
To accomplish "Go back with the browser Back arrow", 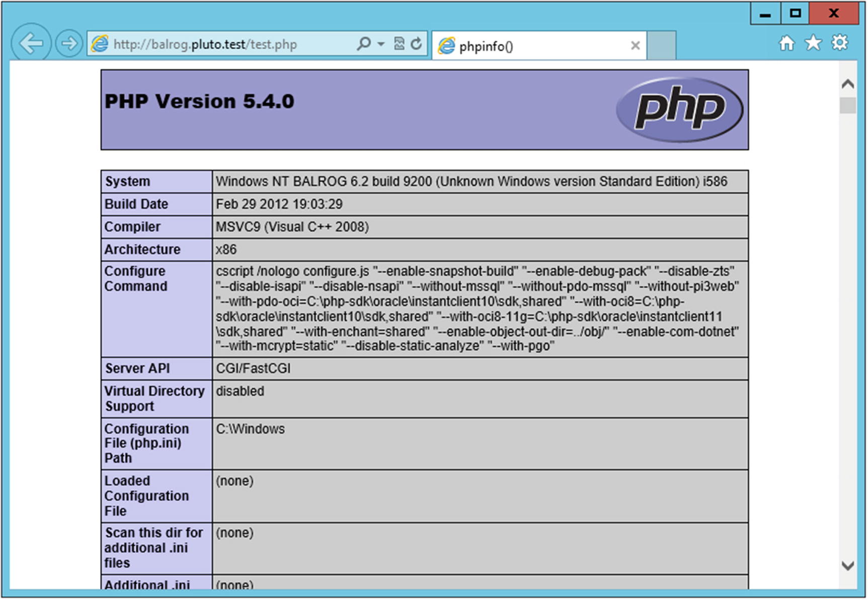I will [31, 43].
